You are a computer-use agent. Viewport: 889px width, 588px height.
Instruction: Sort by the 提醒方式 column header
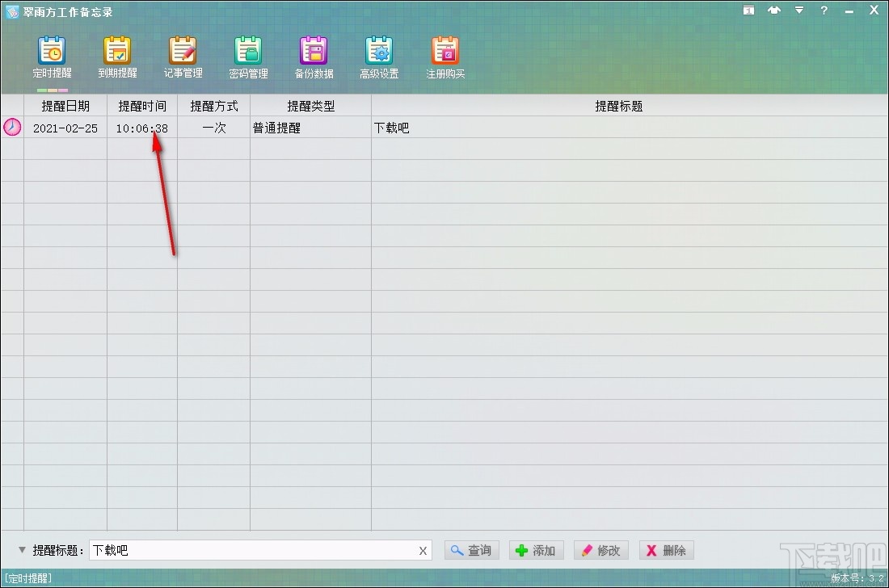[x=213, y=106]
